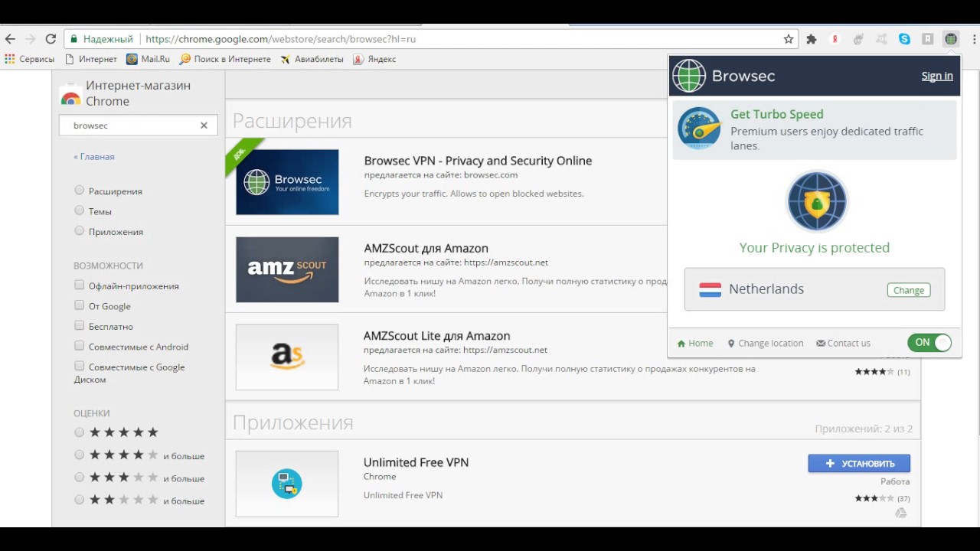980x551 pixels.
Task: Click Sign in in Browsec popup
Action: point(937,76)
